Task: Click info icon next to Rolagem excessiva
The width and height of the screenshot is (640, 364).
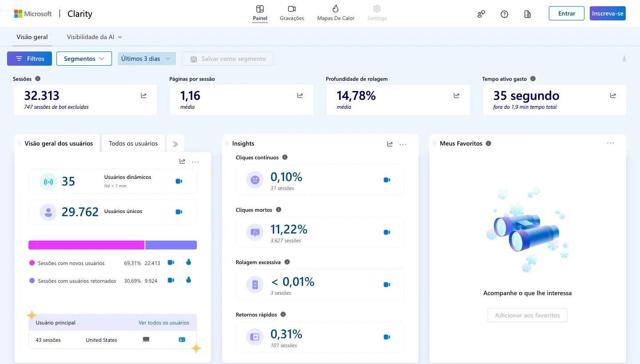Action: click(x=287, y=262)
